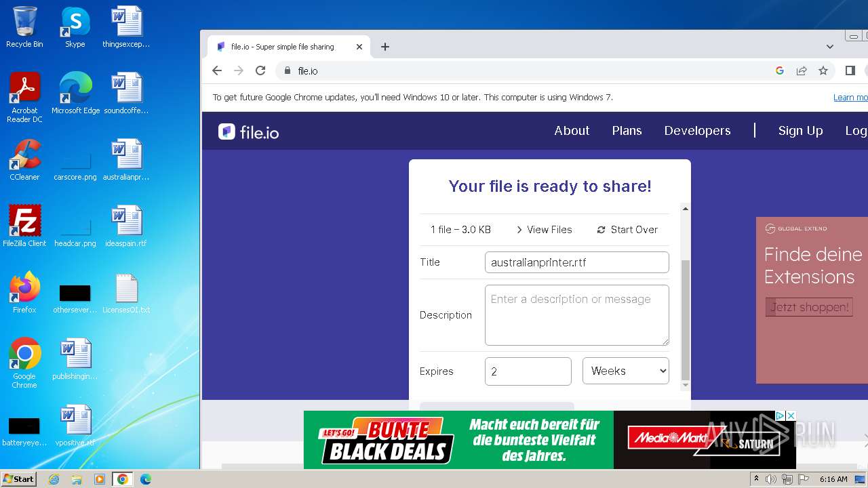The image size is (868, 488).
Task: Click the Description message text area
Action: click(577, 315)
